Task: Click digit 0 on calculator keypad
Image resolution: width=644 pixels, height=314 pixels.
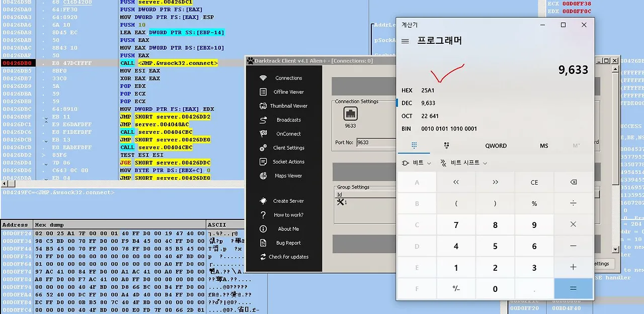Action: [x=495, y=289]
